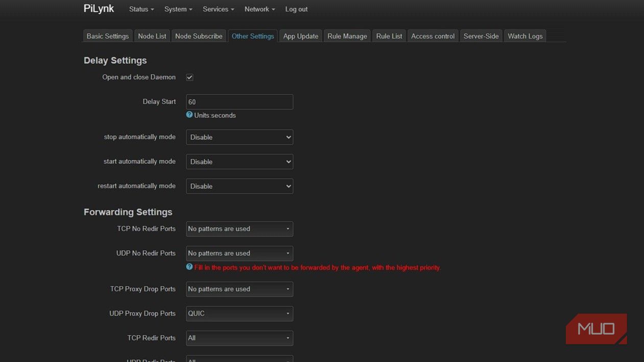This screenshot has width=644, height=362.
Task: Expand the UDP No Redir Ports dropdown
Action: pos(240,253)
